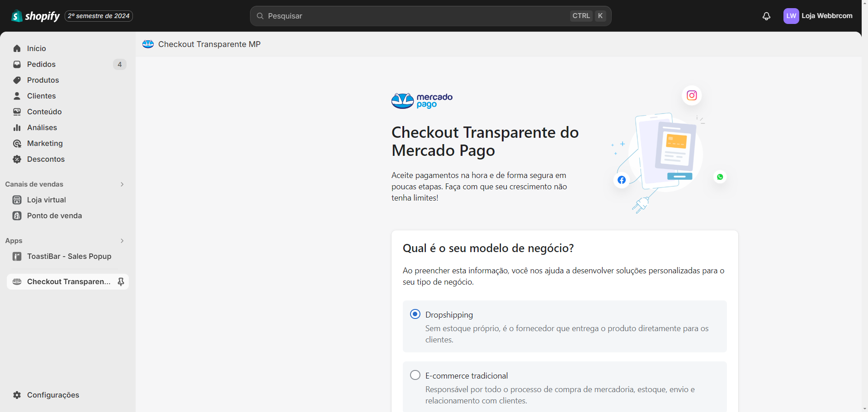This screenshot has width=868, height=412.
Task: Open Clientes in the sidebar
Action: 68,96
